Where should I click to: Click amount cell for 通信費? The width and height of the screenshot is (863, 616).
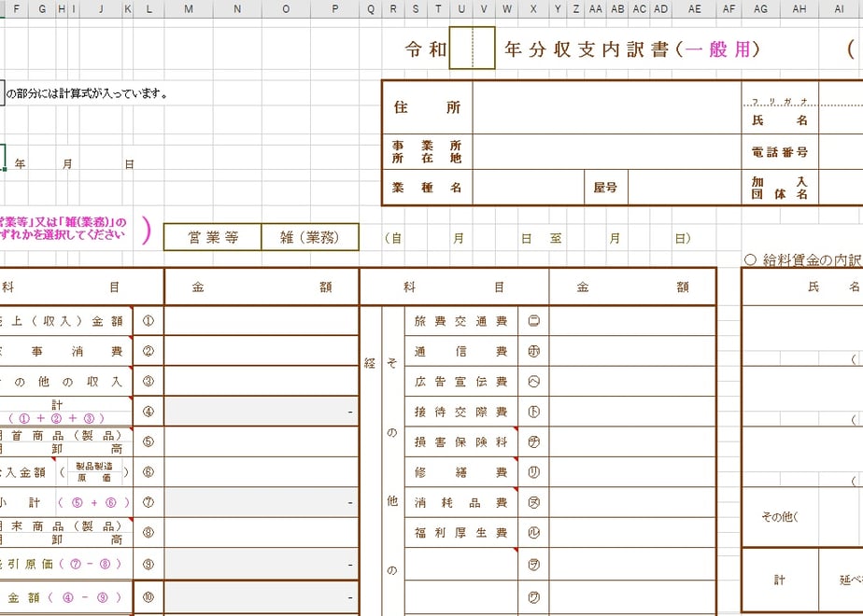tap(632, 351)
